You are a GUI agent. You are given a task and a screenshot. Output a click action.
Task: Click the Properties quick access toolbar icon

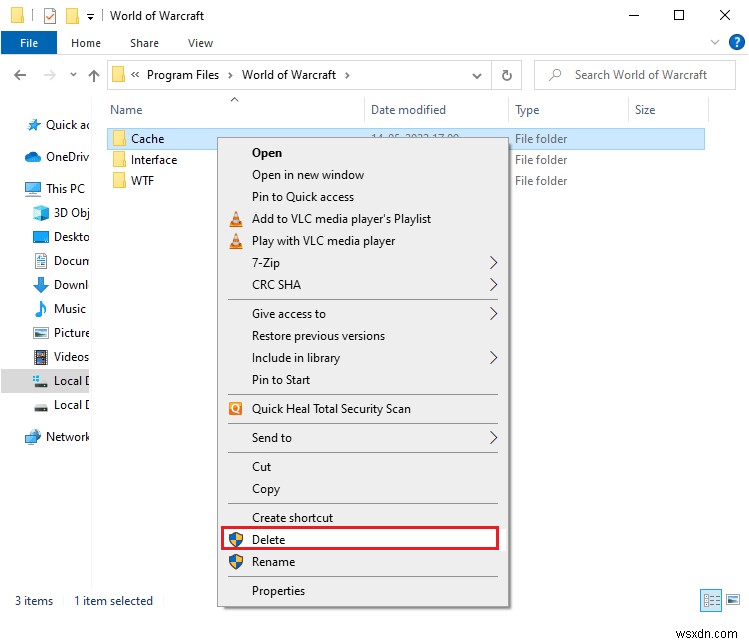(50, 16)
